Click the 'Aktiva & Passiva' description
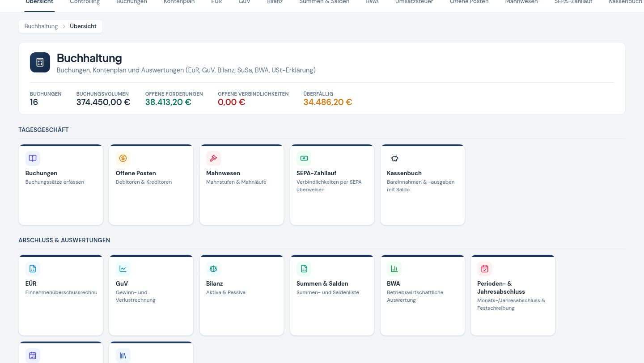The height and width of the screenshot is (363, 644). tap(226, 292)
